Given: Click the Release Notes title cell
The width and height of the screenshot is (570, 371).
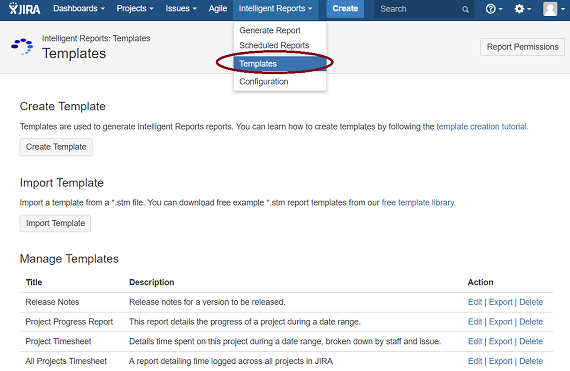Looking at the screenshot, I should pyautogui.click(x=52, y=302).
